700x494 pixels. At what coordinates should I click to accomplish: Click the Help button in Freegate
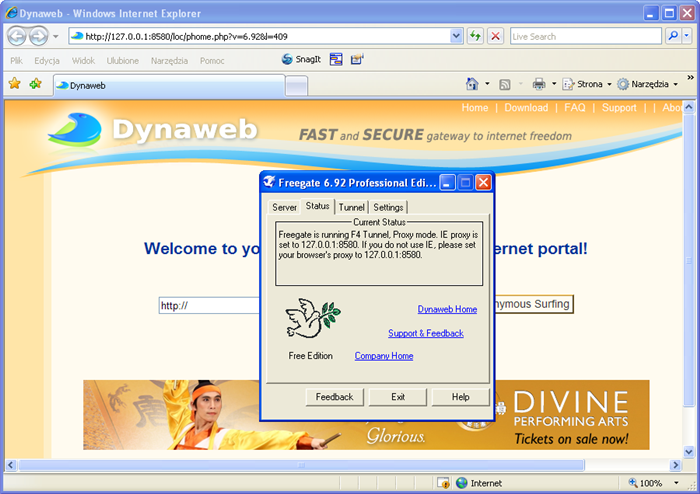[x=460, y=397]
